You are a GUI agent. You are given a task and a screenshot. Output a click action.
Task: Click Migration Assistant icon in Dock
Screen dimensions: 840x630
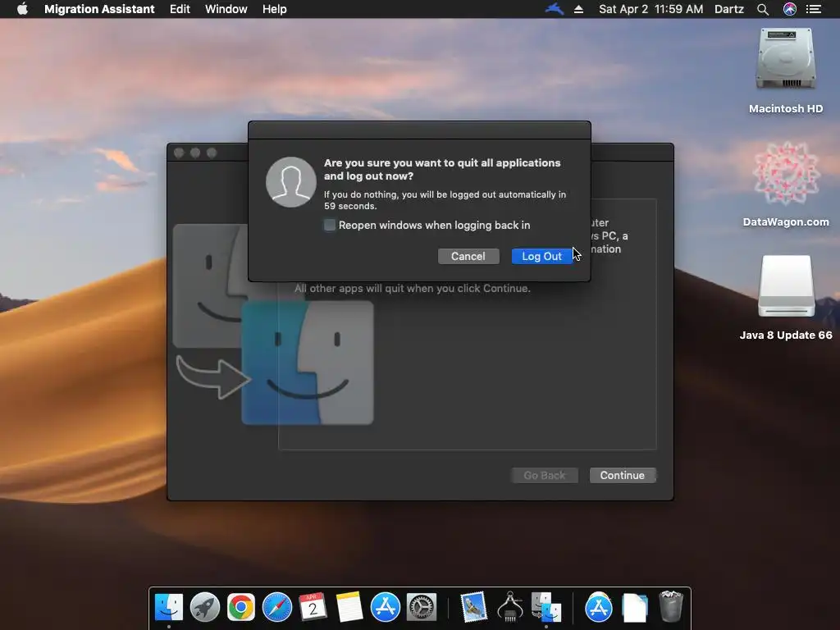click(546, 607)
